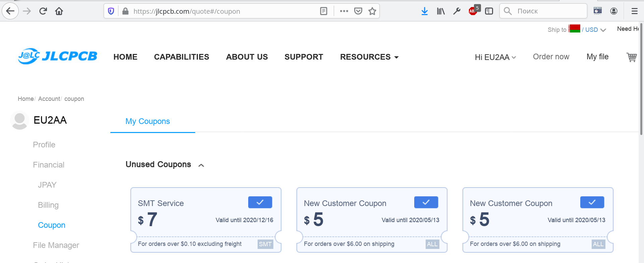This screenshot has height=263, width=644.
Task: Open the RESOURCES dropdown menu
Action: pos(369,57)
